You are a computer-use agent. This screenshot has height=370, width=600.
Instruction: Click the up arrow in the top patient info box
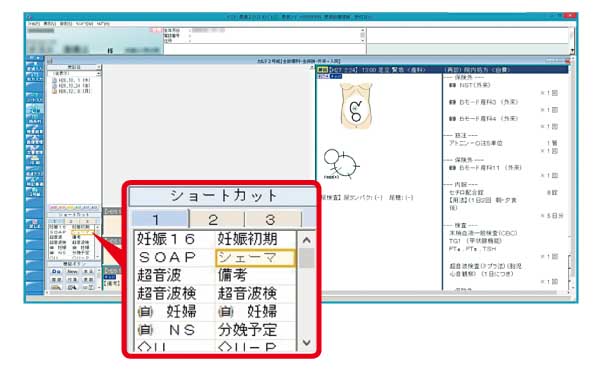pyautogui.click(x=362, y=30)
